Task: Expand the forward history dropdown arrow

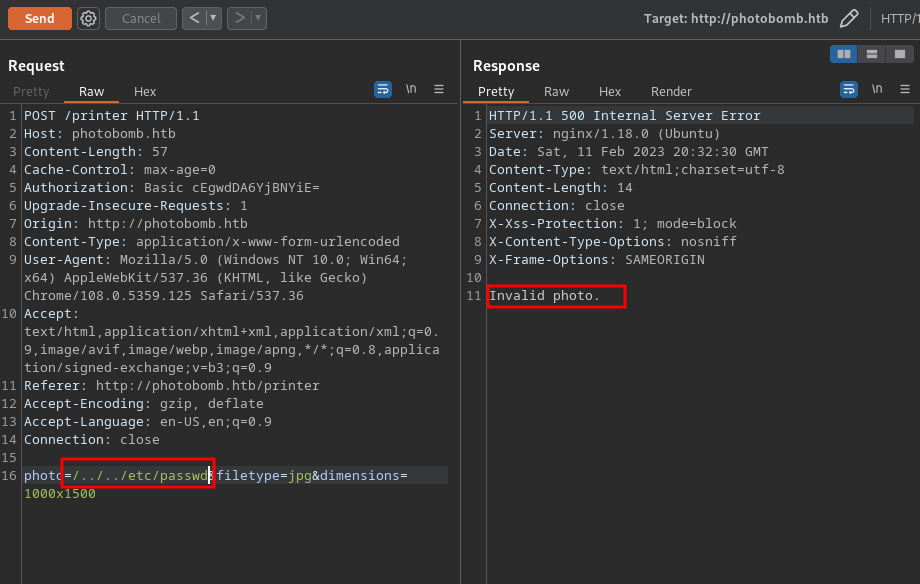Action: tap(258, 18)
